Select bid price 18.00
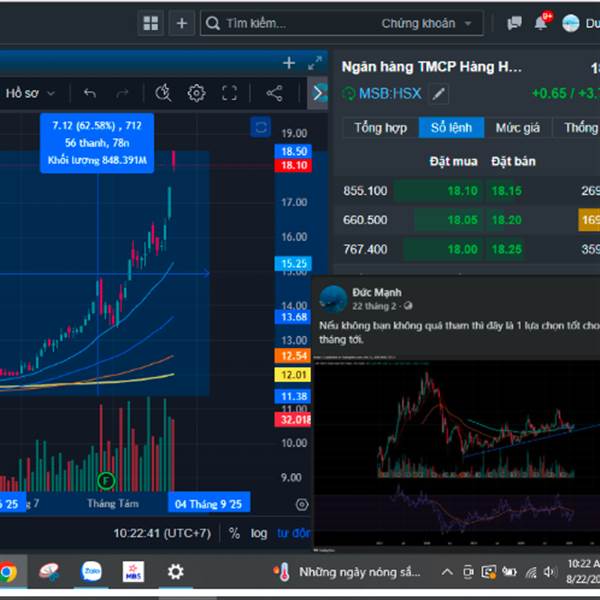 pos(462,249)
